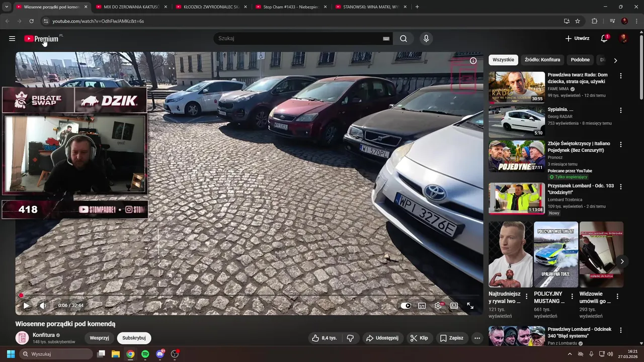Screen dimensions: 644x362
Task: Switch to STANOWSKI: WINA MATKI tab
Action: pyautogui.click(x=371, y=7)
